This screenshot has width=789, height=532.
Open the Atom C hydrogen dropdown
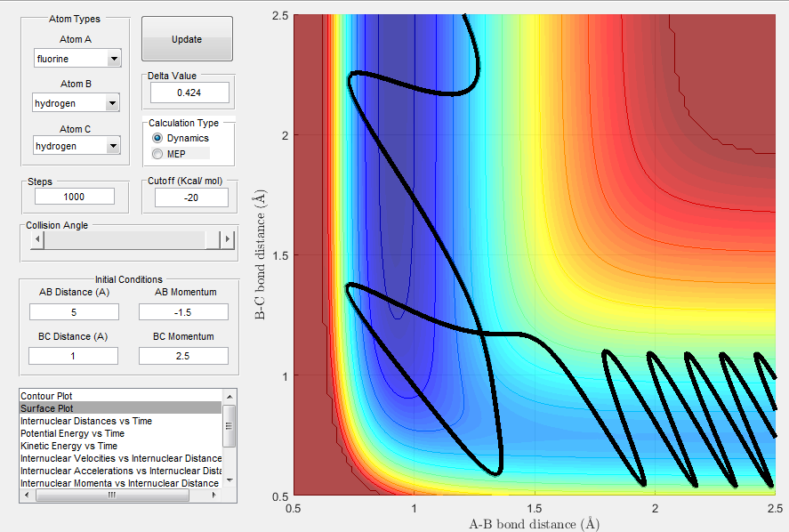pyautogui.click(x=76, y=146)
